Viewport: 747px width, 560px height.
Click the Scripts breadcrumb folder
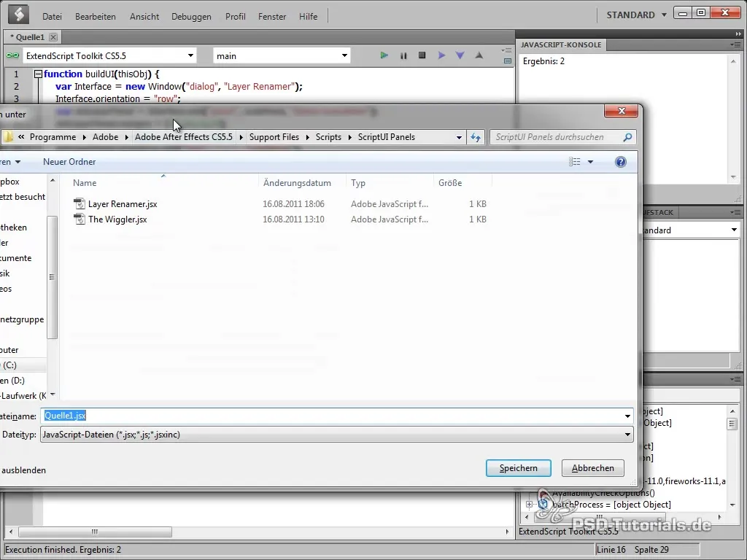coord(328,137)
